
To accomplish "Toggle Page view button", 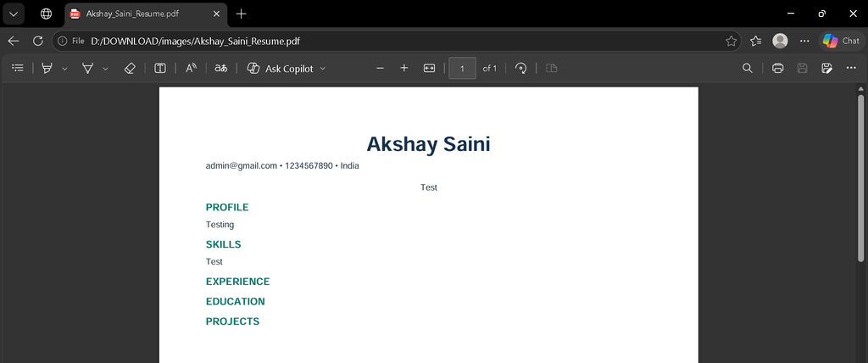I will click(x=551, y=68).
